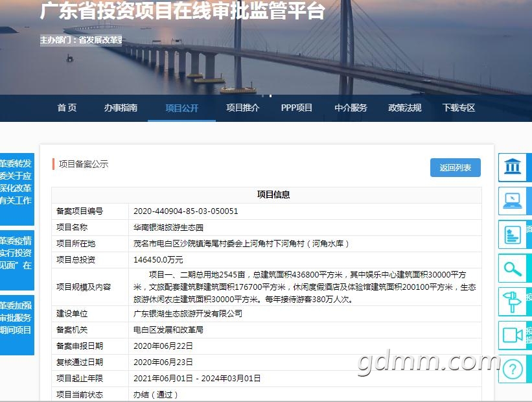The width and height of the screenshot is (532, 402).
Task: Click the magnifying glass search icon
Action: pyautogui.click(x=513, y=269)
